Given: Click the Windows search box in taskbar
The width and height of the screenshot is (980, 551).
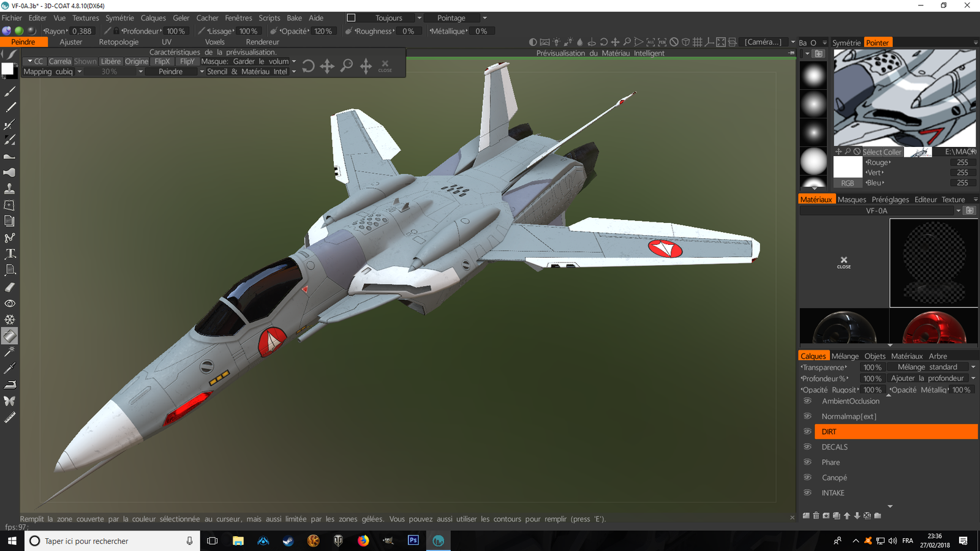Looking at the screenshot, I should [112, 541].
